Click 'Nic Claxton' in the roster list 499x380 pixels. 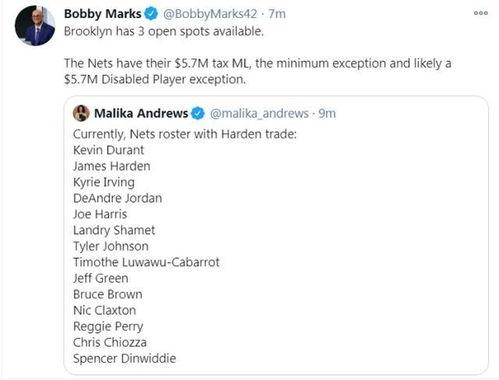tap(104, 310)
